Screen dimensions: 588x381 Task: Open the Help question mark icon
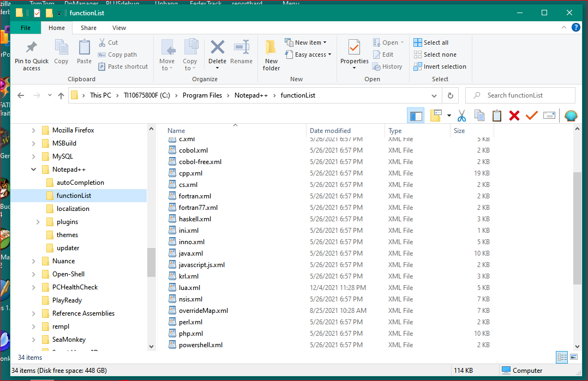[x=575, y=27]
